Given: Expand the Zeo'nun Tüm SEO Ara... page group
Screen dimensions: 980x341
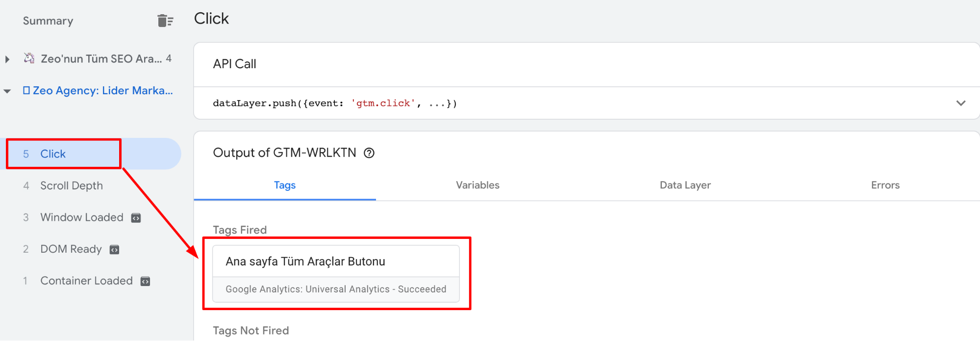Looking at the screenshot, I should coord(7,59).
